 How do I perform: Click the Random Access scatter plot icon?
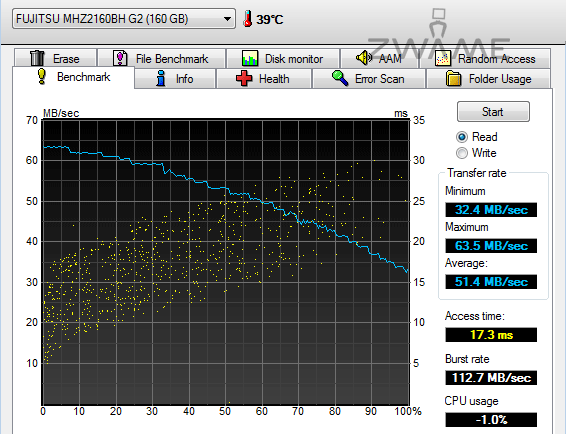[x=443, y=58]
